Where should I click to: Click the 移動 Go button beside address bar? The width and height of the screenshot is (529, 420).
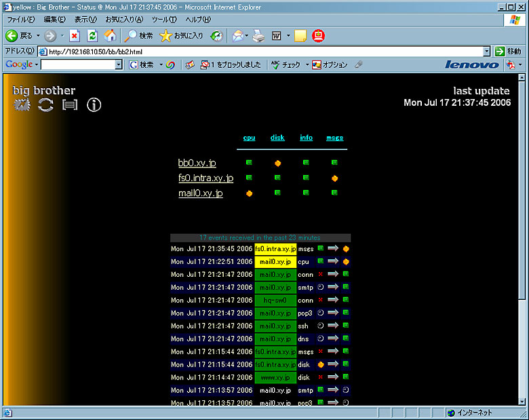pos(508,52)
